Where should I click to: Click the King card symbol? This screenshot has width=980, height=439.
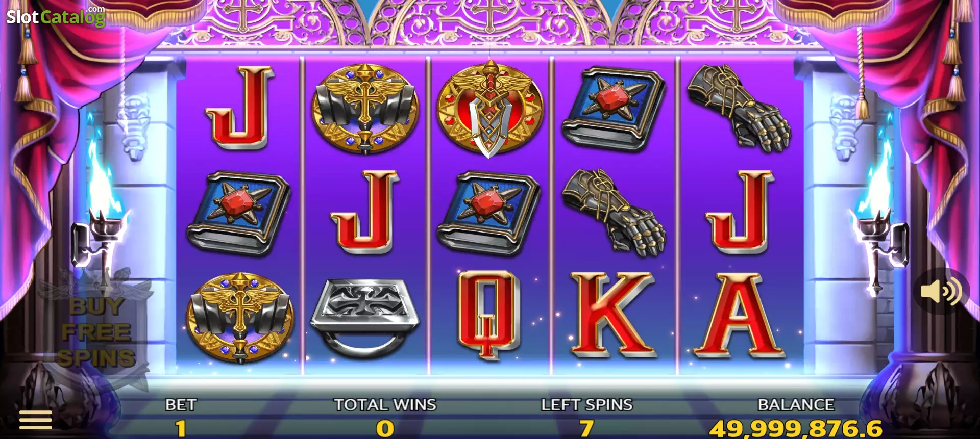click(613, 315)
